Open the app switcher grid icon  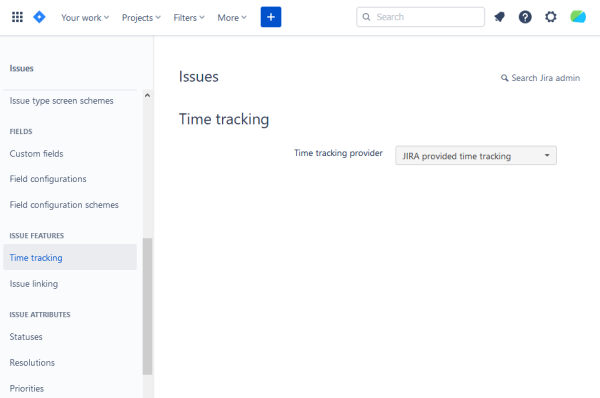(17, 17)
